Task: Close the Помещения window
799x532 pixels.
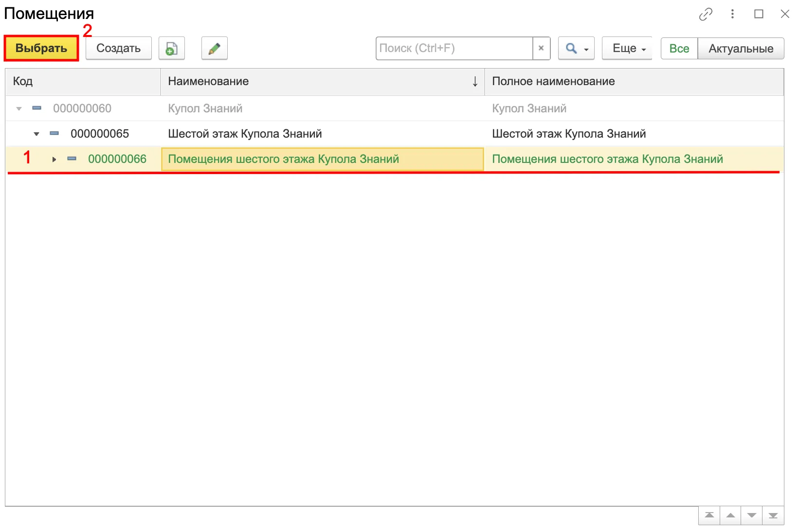Action: click(785, 14)
